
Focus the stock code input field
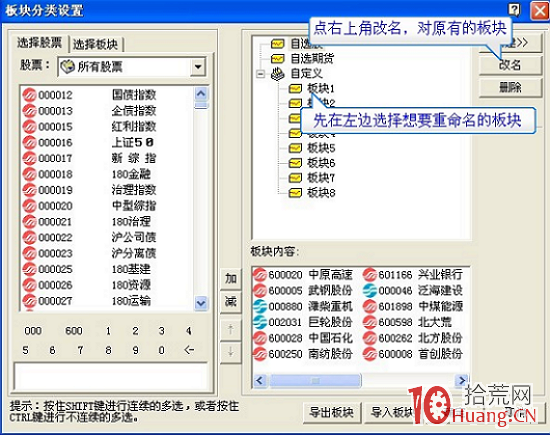tap(110, 375)
